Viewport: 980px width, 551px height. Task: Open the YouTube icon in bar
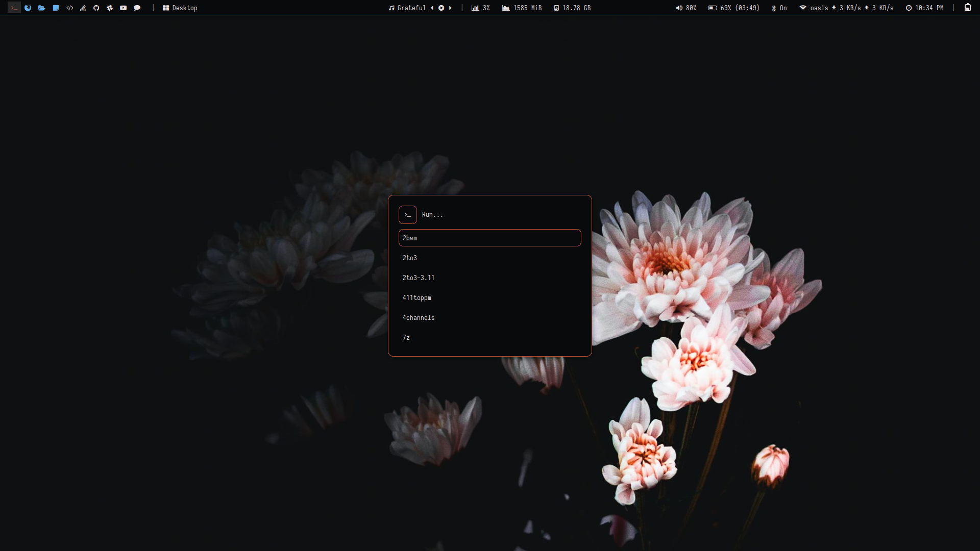pos(123,8)
